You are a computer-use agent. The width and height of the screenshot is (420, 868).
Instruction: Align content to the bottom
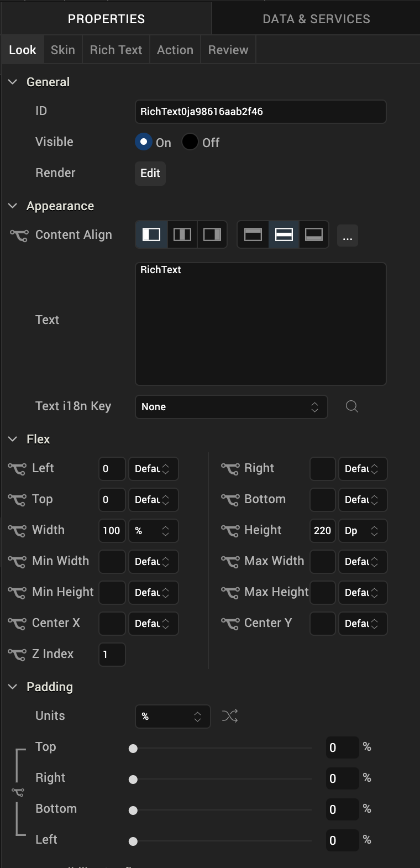[314, 234]
